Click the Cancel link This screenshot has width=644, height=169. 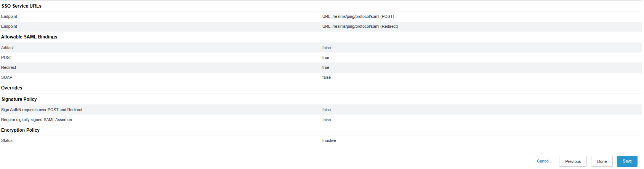click(x=543, y=161)
